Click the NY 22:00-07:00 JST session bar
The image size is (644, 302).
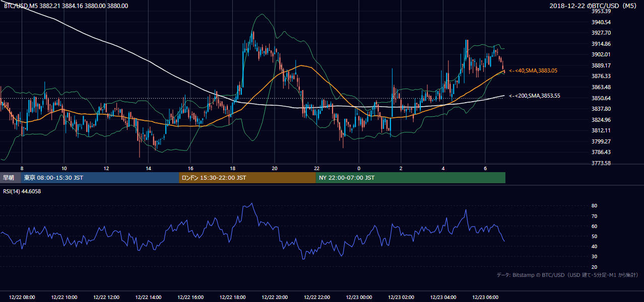(411, 178)
